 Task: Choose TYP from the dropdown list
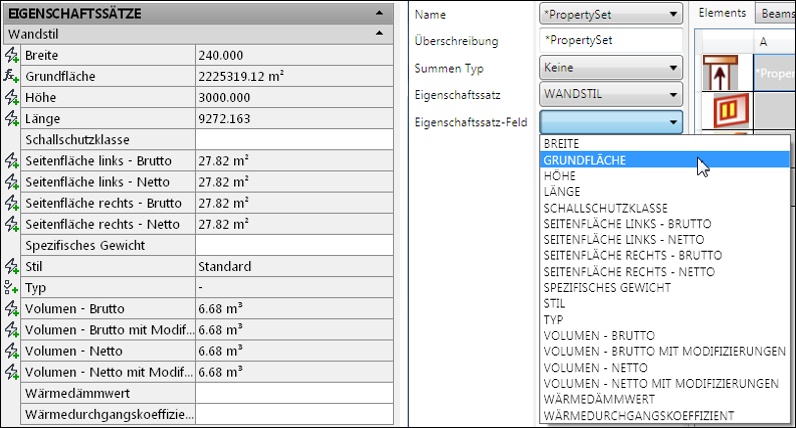665,319
